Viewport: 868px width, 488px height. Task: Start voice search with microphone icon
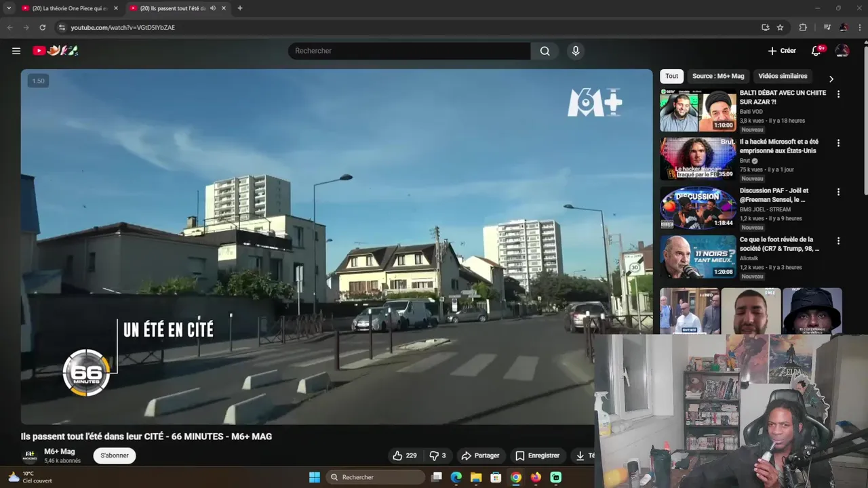[576, 51]
